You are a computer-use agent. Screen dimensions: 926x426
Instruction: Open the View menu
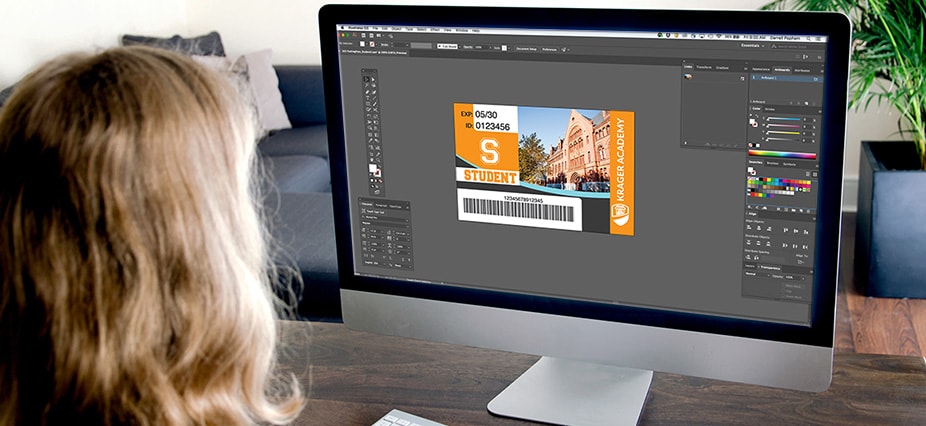click(x=448, y=30)
